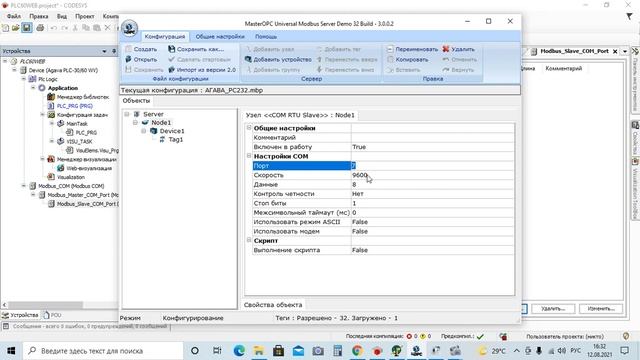Click Сохранить как... in the ribbon
Screen dimensions: 640x360
(196, 49)
